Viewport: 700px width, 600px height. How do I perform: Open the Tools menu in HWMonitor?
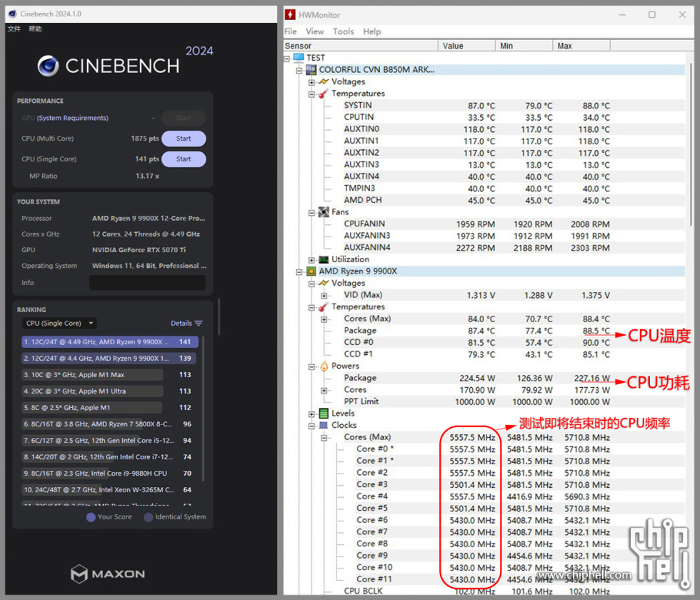click(343, 31)
